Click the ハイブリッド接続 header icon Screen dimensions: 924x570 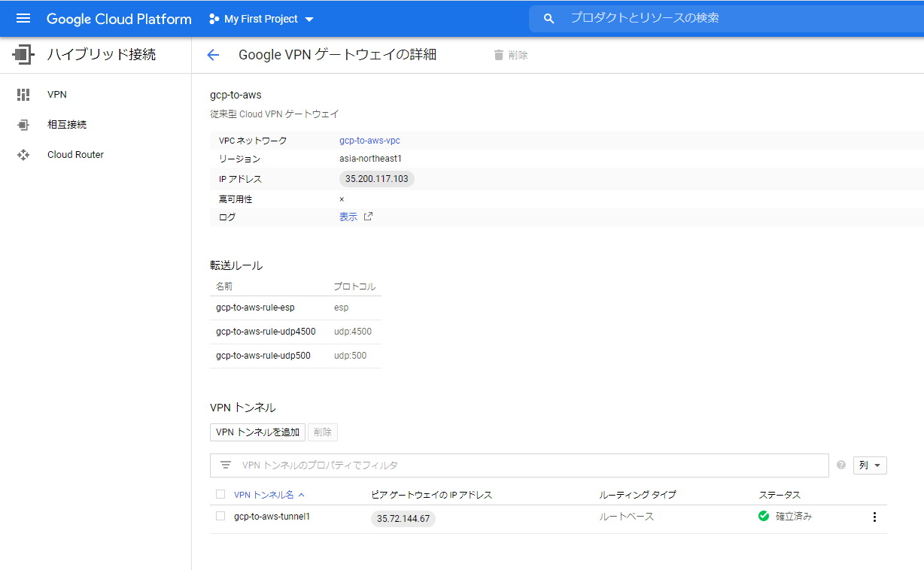pos(24,54)
